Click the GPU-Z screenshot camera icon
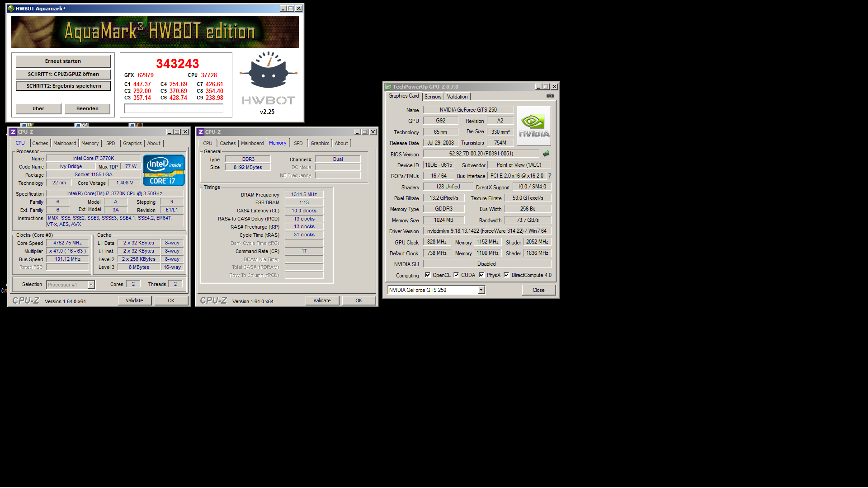Screen dimensions: 868x488 tap(550, 96)
